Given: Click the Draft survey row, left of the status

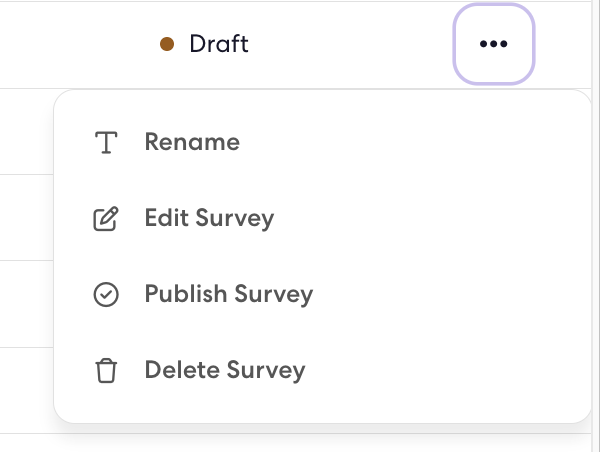Looking at the screenshot, I should 77,45.
